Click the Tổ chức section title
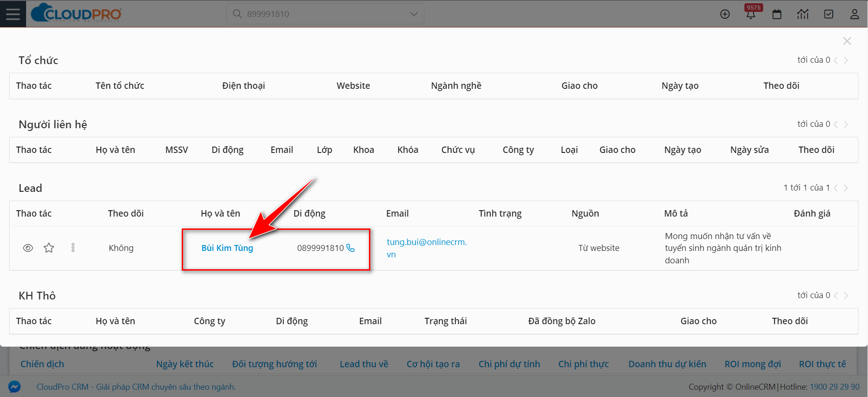Image resolution: width=868 pixels, height=397 pixels. coord(38,60)
